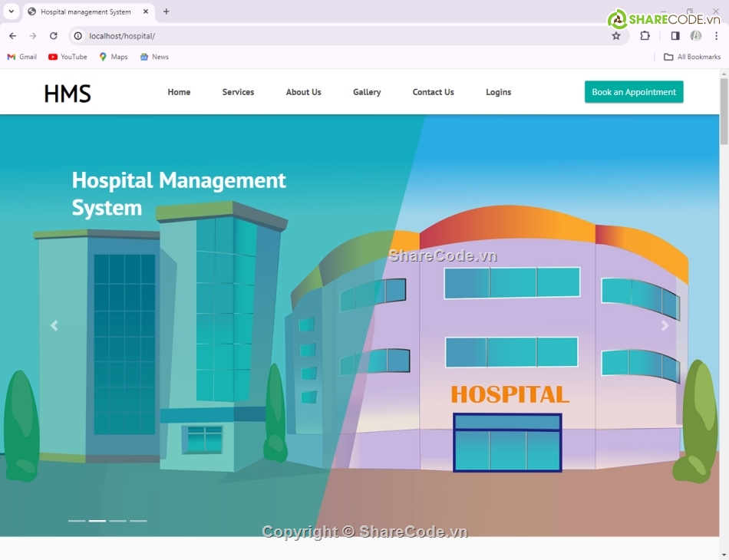Click the browser back arrow
This screenshot has width=729, height=560.
tap(12, 36)
